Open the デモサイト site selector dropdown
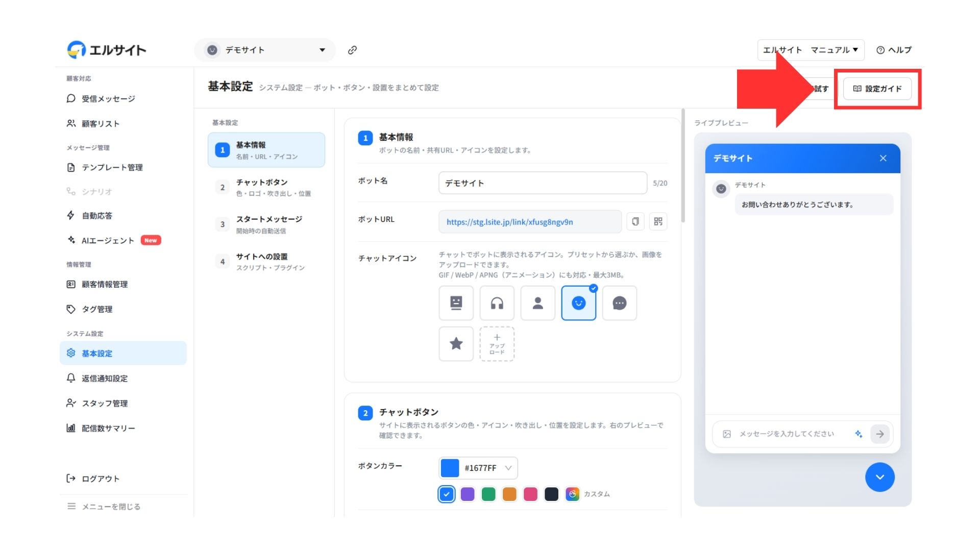 265,50
